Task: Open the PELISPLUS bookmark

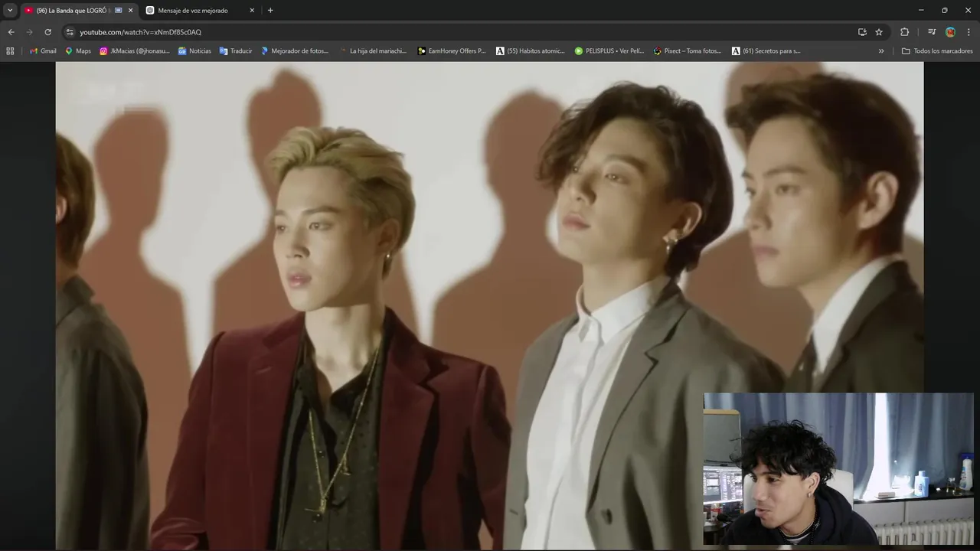Action: [609, 51]
